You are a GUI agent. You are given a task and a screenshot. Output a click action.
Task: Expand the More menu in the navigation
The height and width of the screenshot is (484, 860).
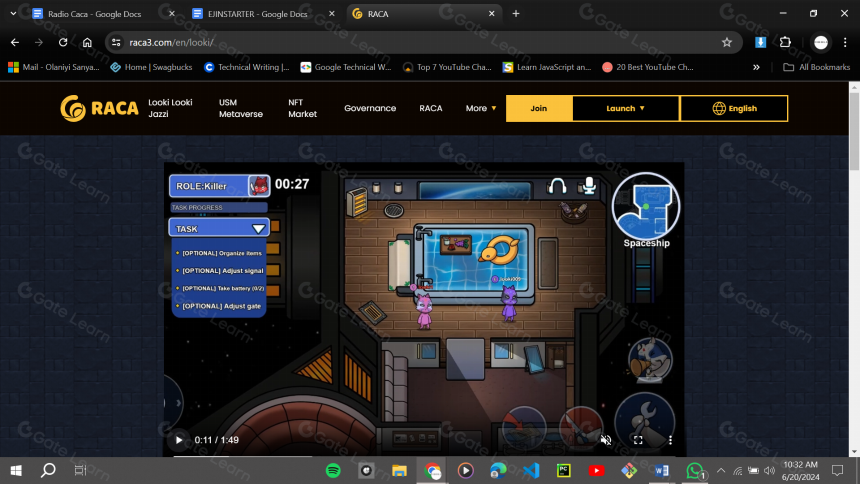[480, 108]
